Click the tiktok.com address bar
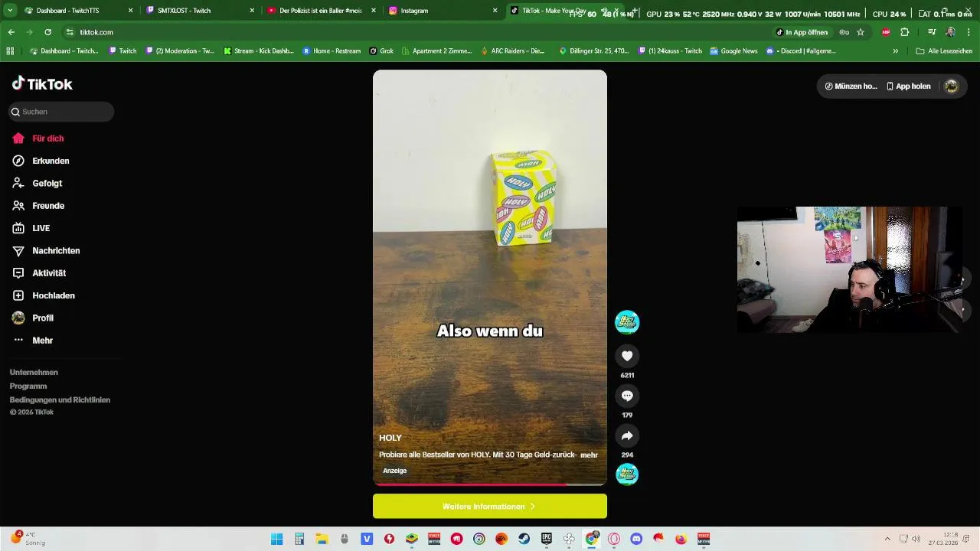 (413, 32)
